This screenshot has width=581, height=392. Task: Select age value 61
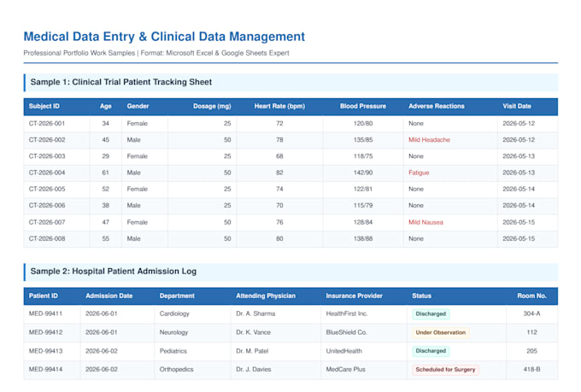tap(106, 173)
